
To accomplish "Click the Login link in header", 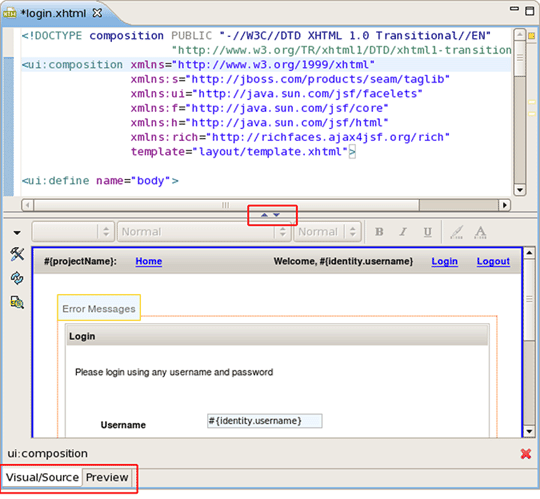I will pyautogui.click(x=445, y=262).
